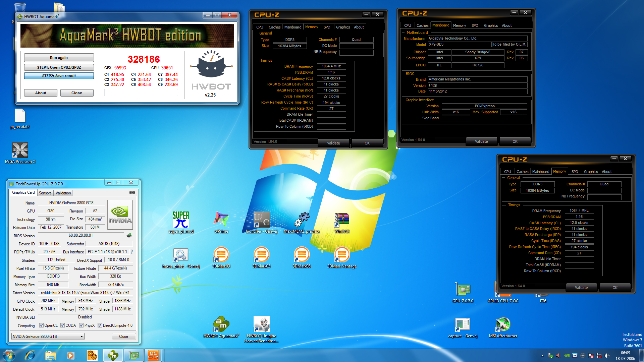Switch to the Validation tab in GPU-Z
This screenshot has height=362, width=644.
pos(63,193)
